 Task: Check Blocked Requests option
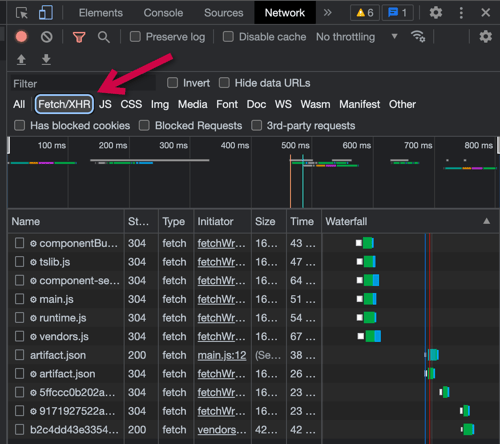click(x=144, y=126)
